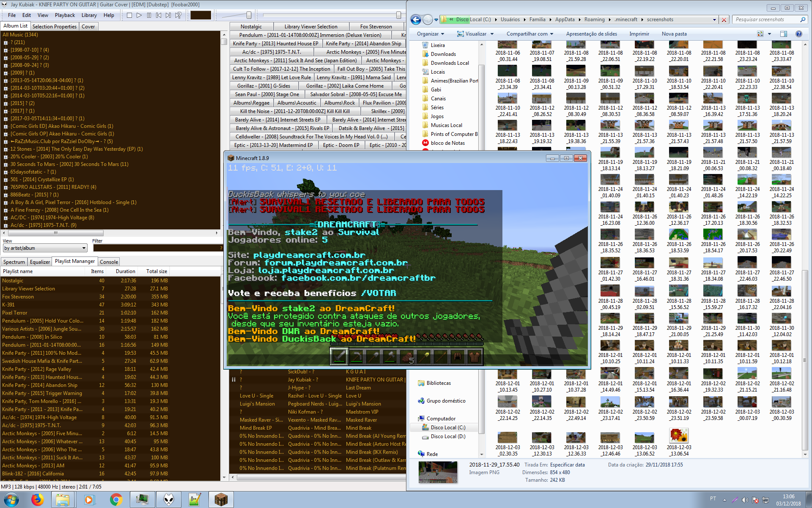
Task: Expand the 20% Cooler album tree node
Action: point(5,157)
